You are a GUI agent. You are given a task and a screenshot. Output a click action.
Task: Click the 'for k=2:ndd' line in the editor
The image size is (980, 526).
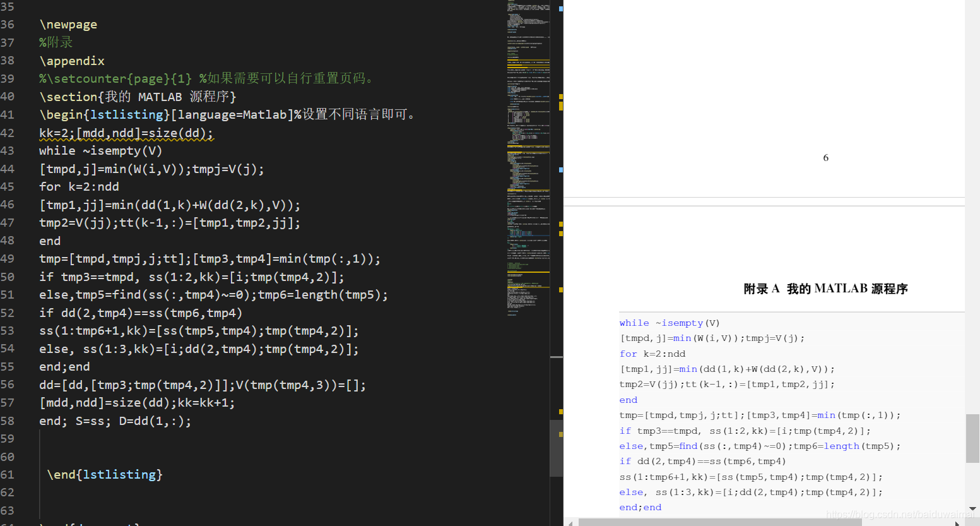pos(79,187)
